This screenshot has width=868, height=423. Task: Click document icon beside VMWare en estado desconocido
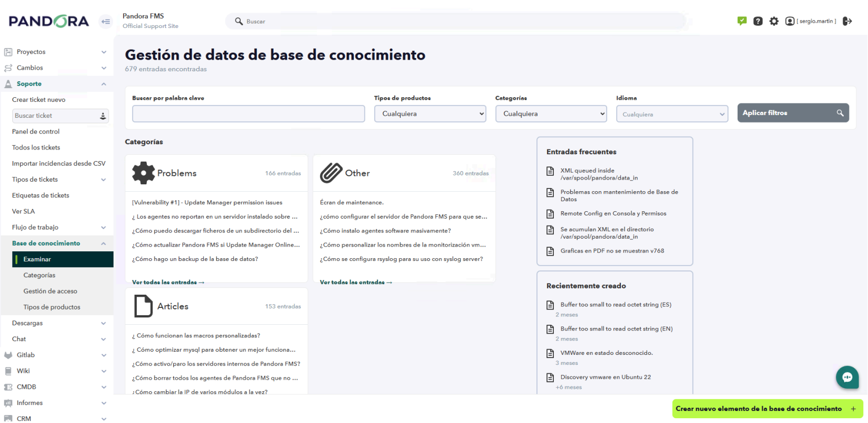(x=550, y=353)
